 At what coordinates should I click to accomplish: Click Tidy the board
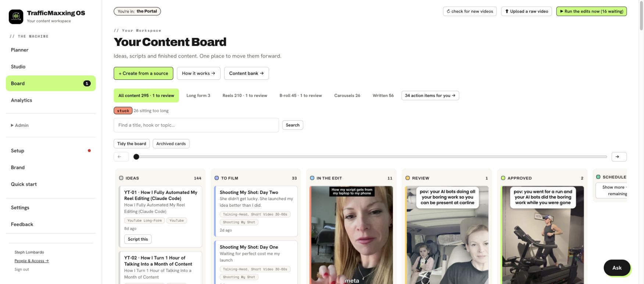pyautogui.click(x=132, y=144)
